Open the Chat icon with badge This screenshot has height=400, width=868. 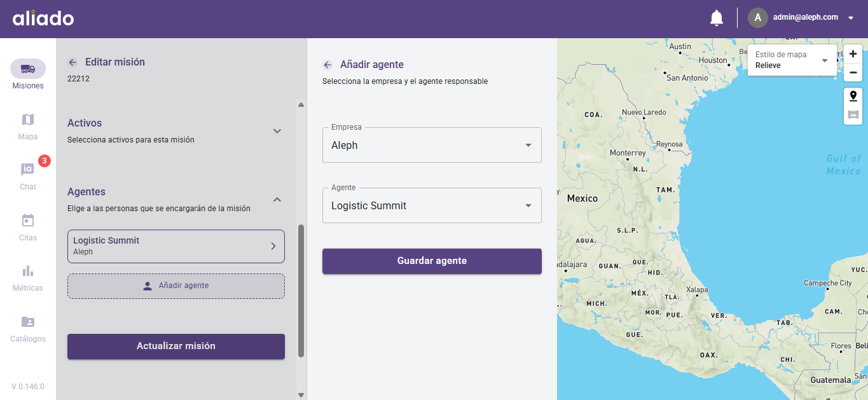pyautogui.click(x=28, y=170)
